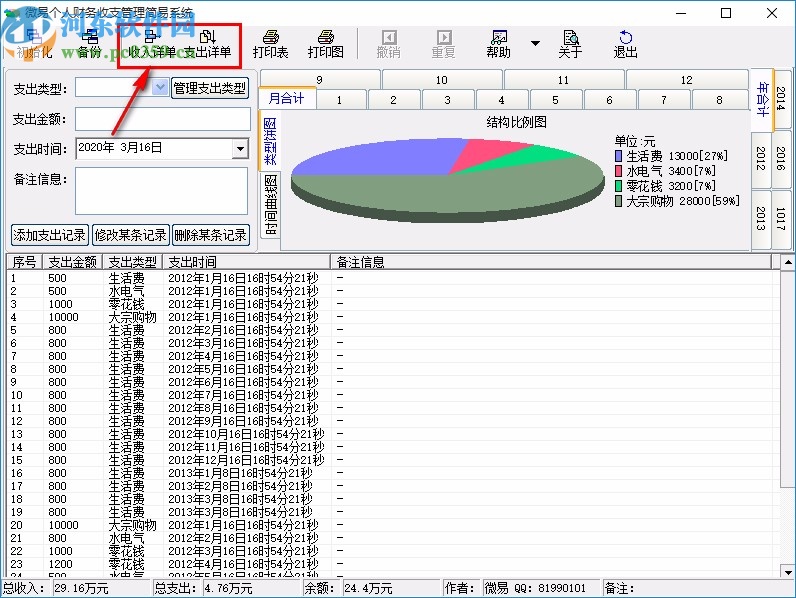This screenshot has height=598, width=796.
Task: Open the 支出类型 dropdown list
Action: (x=160, y=87)
